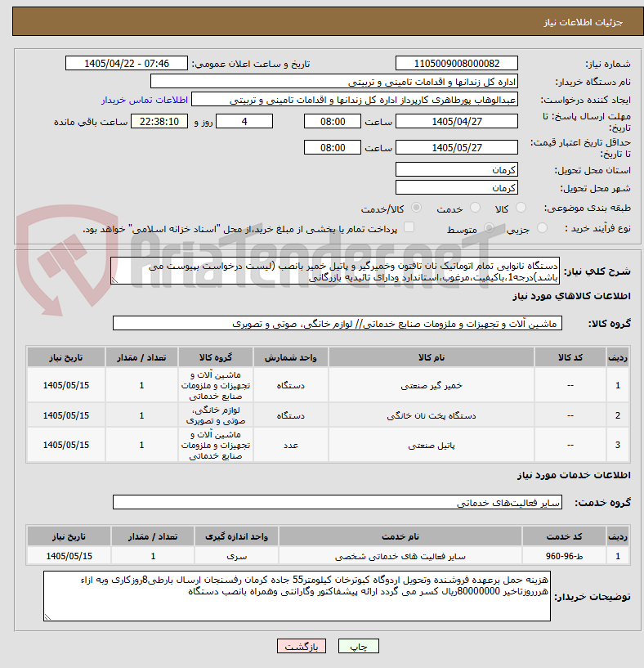Click the عدد unit cell for پاتیل صنعتی
This screenshot has height=668, width=644.
point(290,445)
